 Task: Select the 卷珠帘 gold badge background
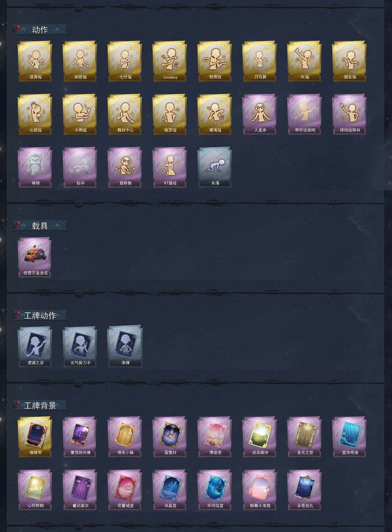pos(35,437)
